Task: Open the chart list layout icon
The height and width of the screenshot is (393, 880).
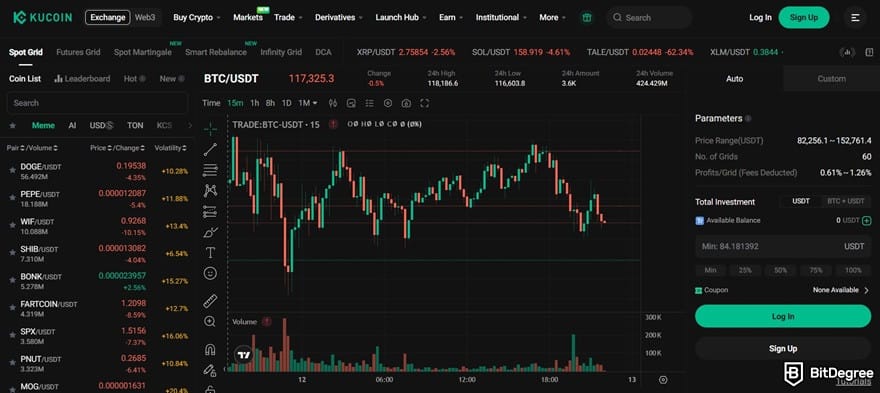Action: tap(369, 103)
